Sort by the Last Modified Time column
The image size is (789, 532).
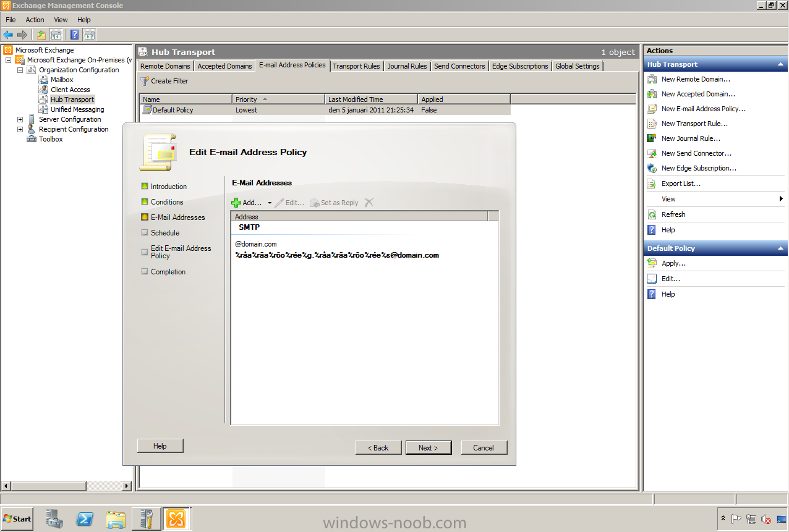pyautogui.click(x=371, y=99)
